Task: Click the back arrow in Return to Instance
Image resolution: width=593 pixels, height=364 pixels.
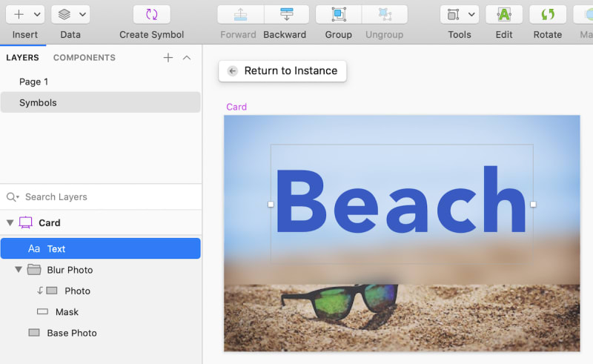Action: point(232,70)
